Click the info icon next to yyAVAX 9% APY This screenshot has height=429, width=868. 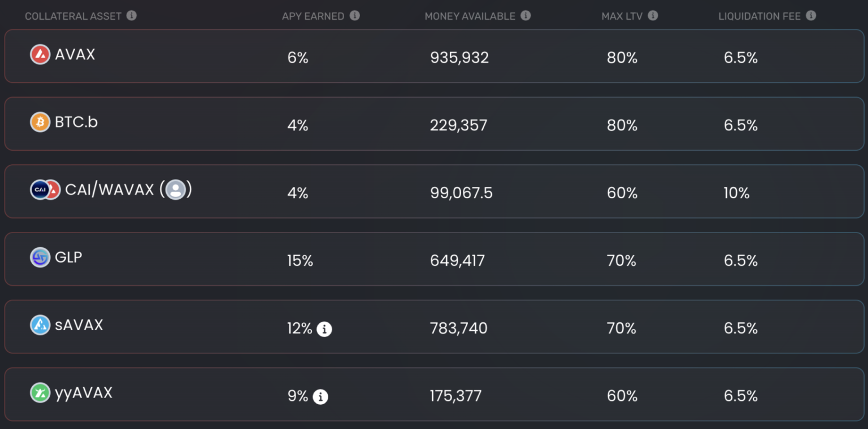pyautogui.click(x=320, y=397)
